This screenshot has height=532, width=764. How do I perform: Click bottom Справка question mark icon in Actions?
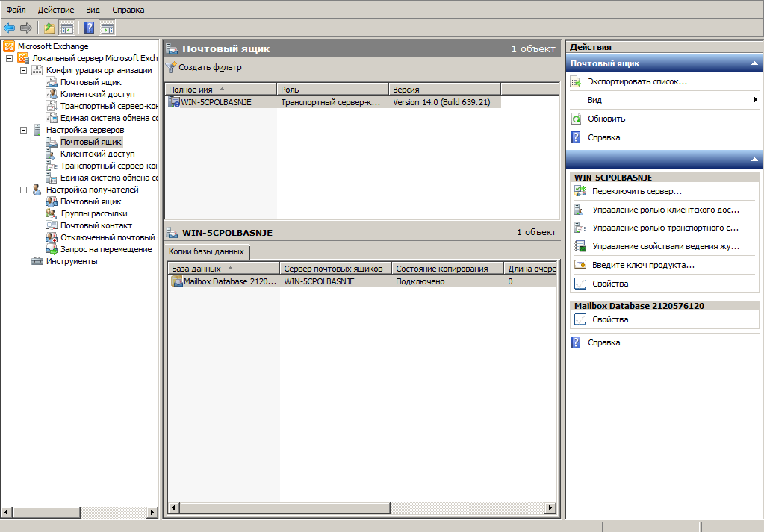tap(576, 342)
